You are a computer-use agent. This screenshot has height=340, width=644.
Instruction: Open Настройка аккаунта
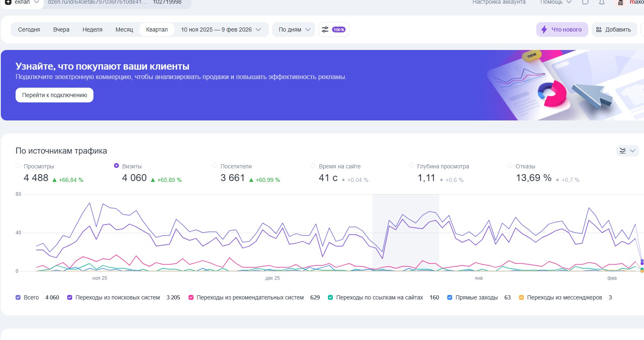point(499,2)
